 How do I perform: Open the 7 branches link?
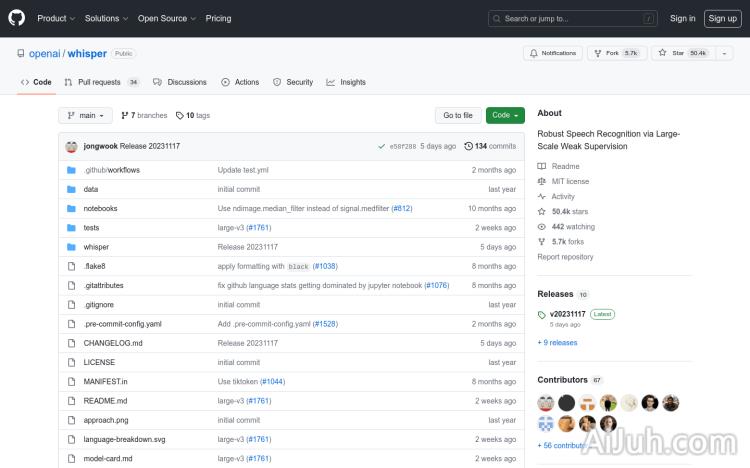145,116
